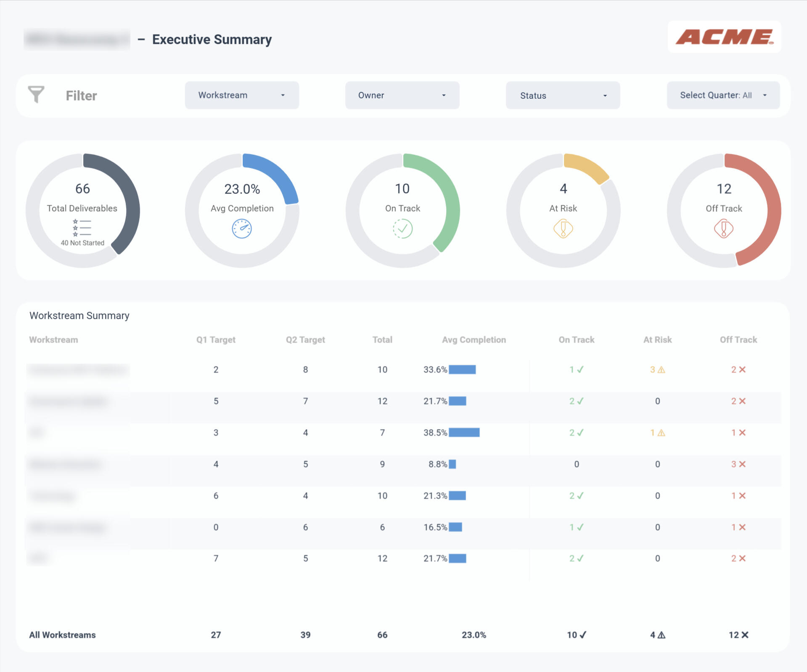Open the Select Quarter dropdown
Viewport: 807px width, 672px height.
[723, 95]
